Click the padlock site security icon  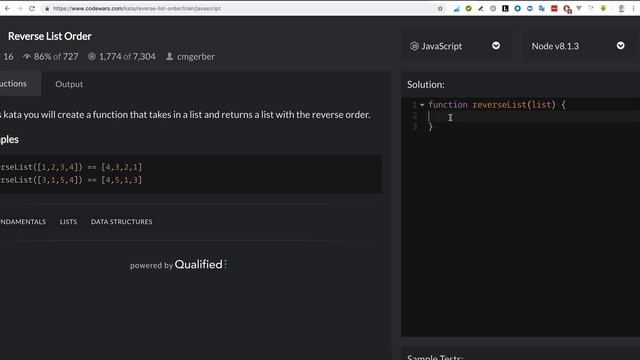47,9
